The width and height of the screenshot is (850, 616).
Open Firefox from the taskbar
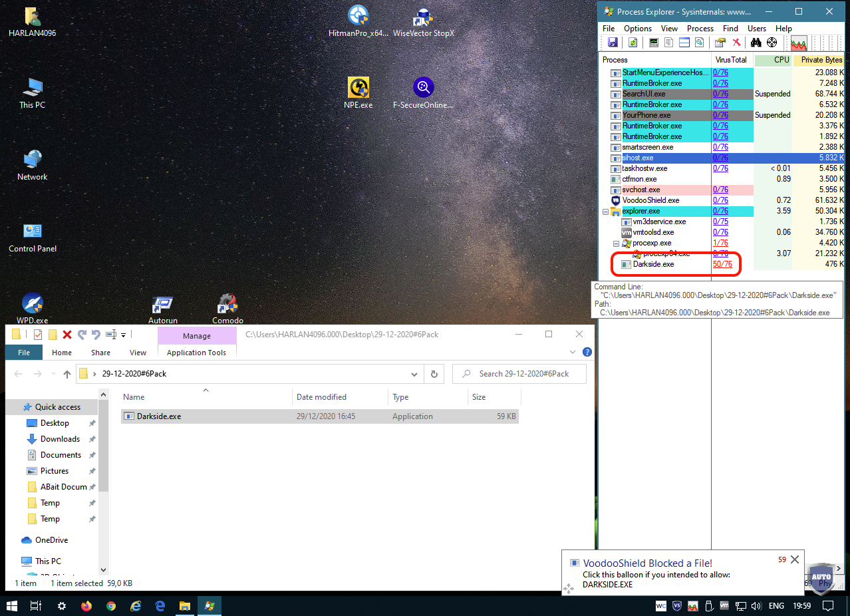tap(86, 606)
